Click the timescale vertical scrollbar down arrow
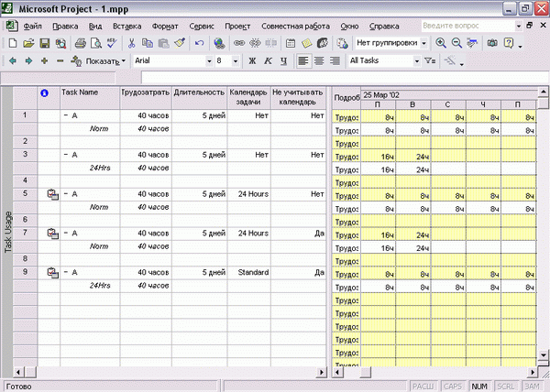 pos(543,355)
